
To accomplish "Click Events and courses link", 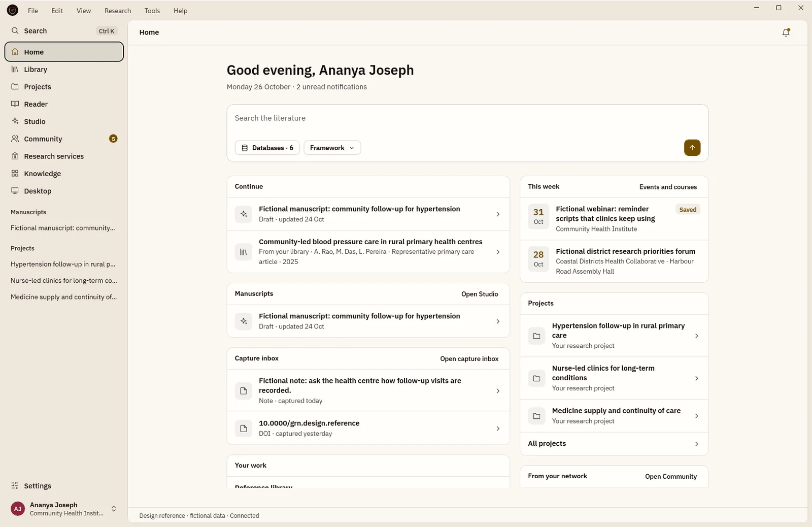I will pyautogui.click(x=668, y=187).
